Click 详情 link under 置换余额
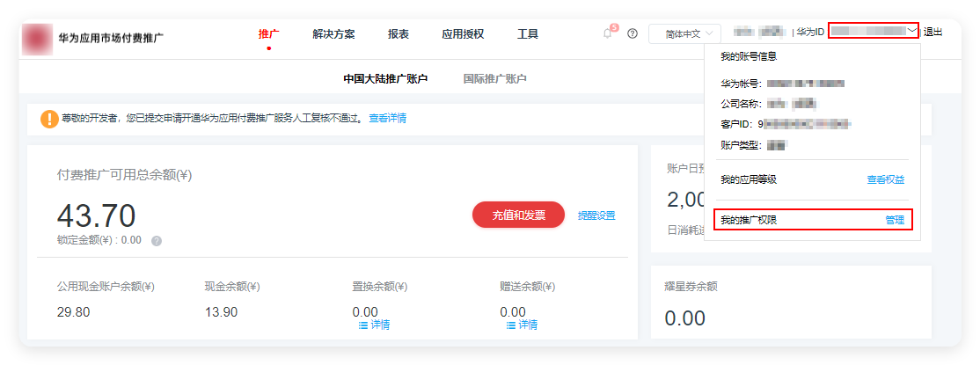Viewport: 980px width, 365px height. [380, 325]
